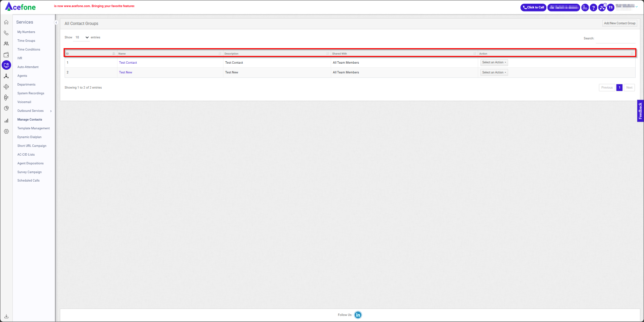The width and height of the screenshot is (644, 322).
Task: Open the three-node network sidebar icon
Action: tap(6, 76)
